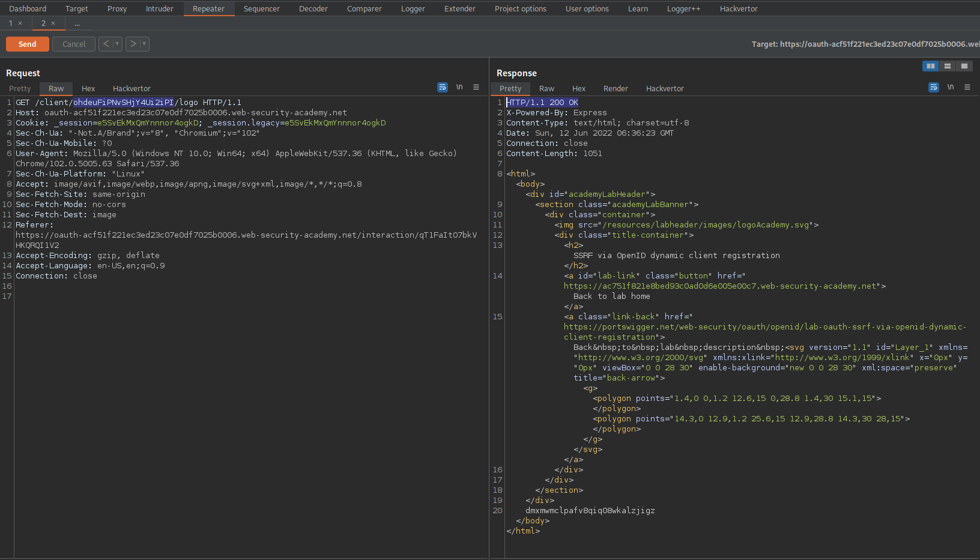The image size is (980, 560).
Task: Close Repeater sub-tab 2
Action: (53, 23)
